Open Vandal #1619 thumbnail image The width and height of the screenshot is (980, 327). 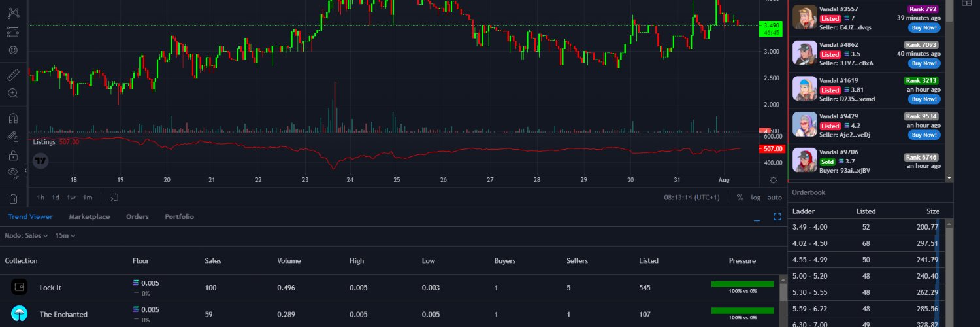(804, 89)
